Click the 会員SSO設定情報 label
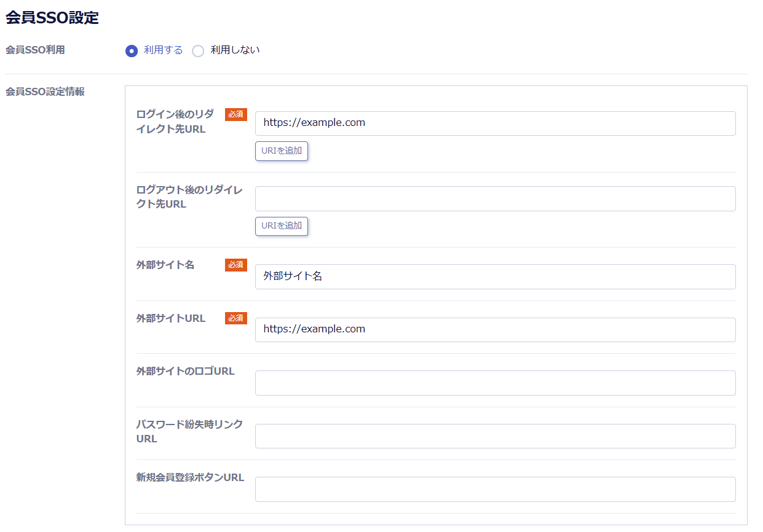The height and width of the screenshot is (532, 763). coord(45,92)
